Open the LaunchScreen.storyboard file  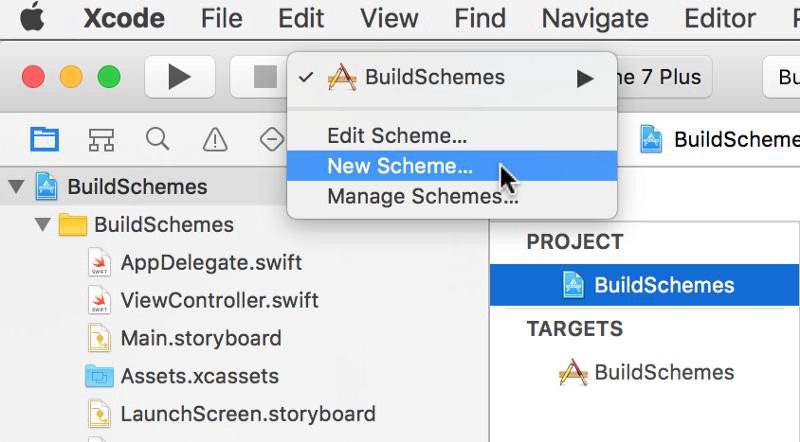247,413
